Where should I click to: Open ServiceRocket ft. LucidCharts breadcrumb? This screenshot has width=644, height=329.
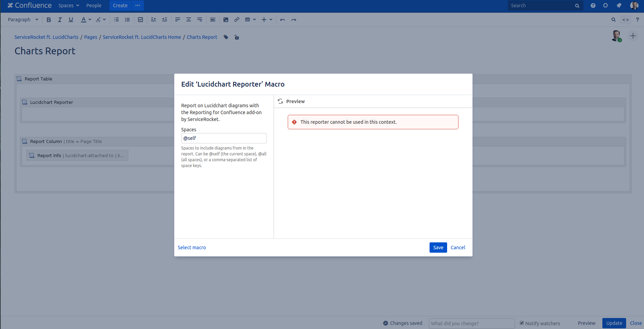point(46,37)
